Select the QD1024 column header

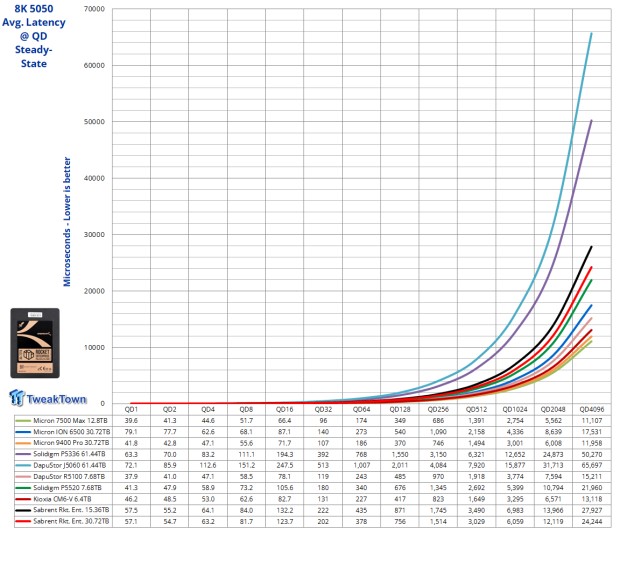click(x=515, y=409)
